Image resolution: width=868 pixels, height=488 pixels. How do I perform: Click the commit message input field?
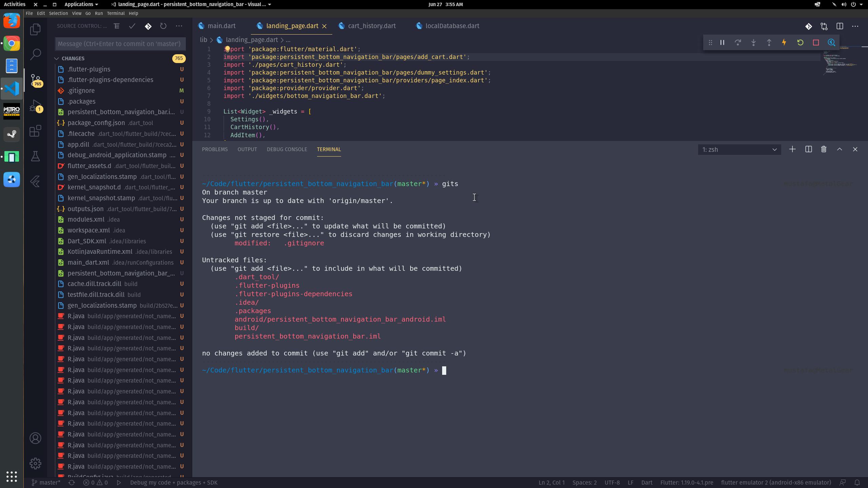tap(120, 44)
